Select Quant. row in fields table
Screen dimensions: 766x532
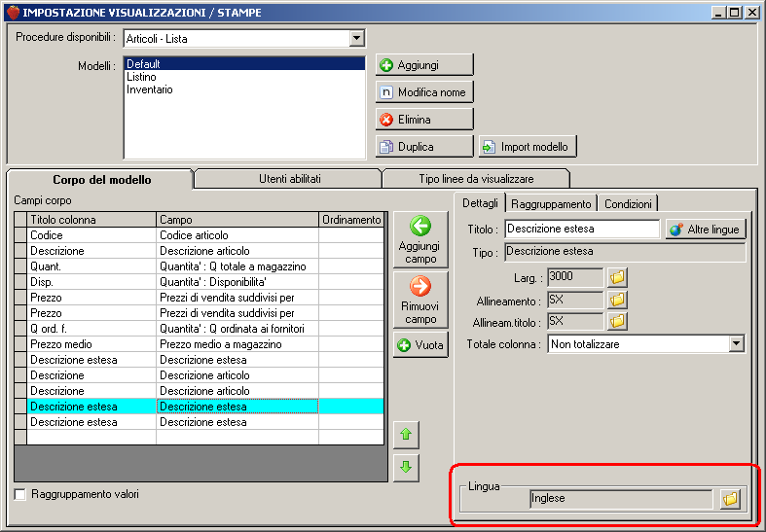(x=91, y=266)
